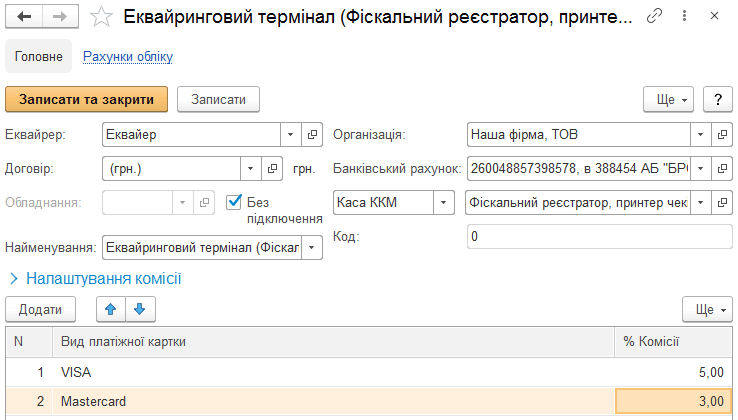The width and height of the screenshot is (738, 420).
Task: Click row number 1 cell
Action: pos(29,372)
